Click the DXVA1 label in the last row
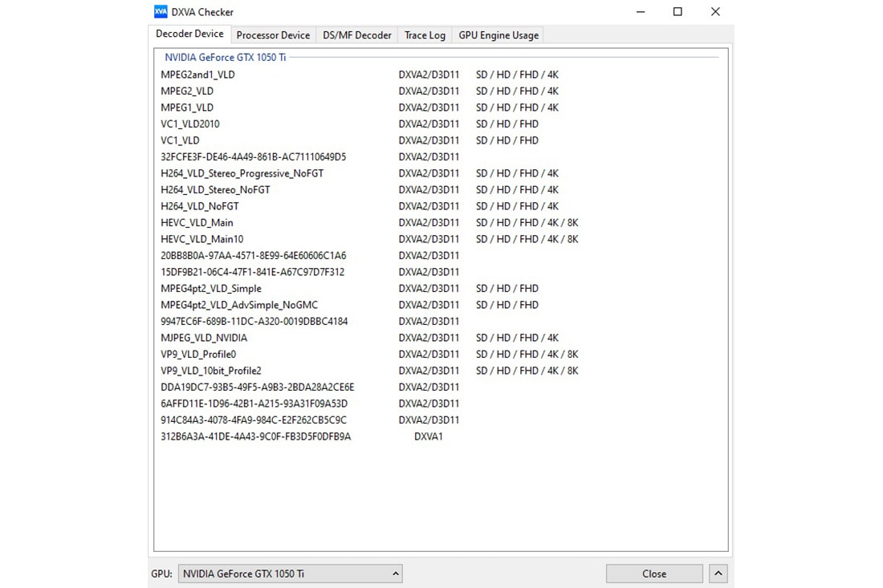 (x=429, y=436)
